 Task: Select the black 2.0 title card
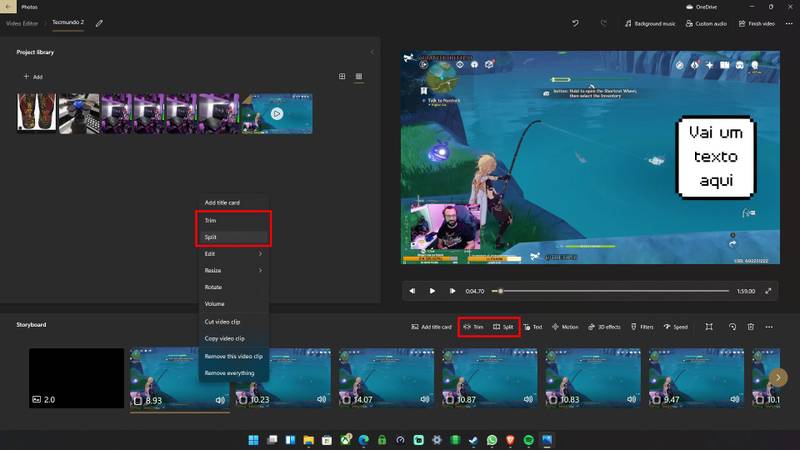[77, 378]
